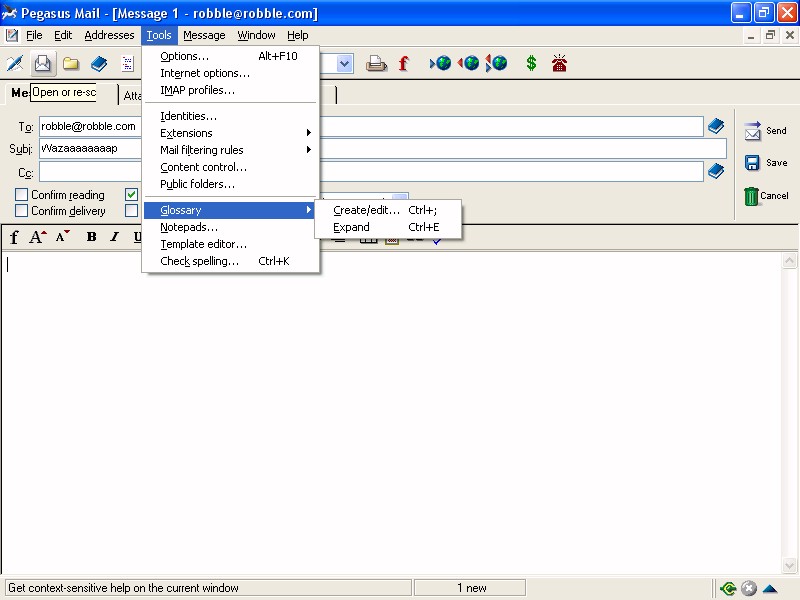Decrease font size with small A icon
Image resolution: width=800 pixels, height=600 pixels.
(62, 237)
